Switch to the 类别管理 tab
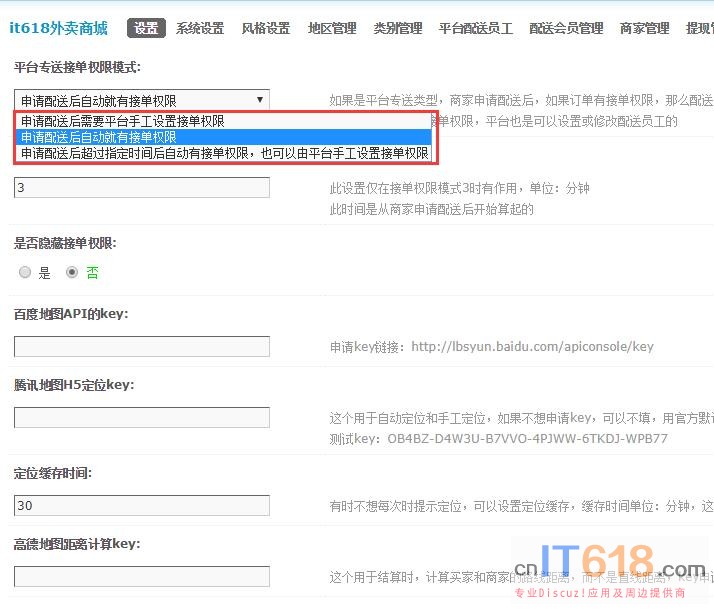Screen dimensions: 714x609 398,28
